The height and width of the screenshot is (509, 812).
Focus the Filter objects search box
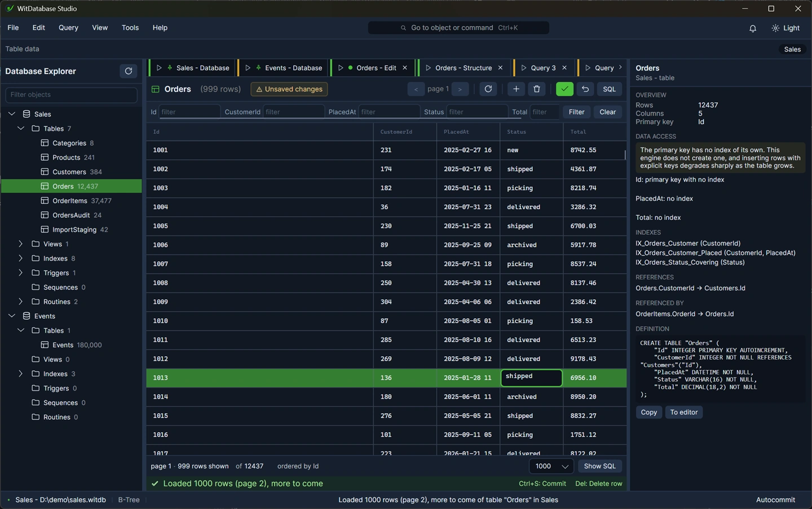click(71, 95)
